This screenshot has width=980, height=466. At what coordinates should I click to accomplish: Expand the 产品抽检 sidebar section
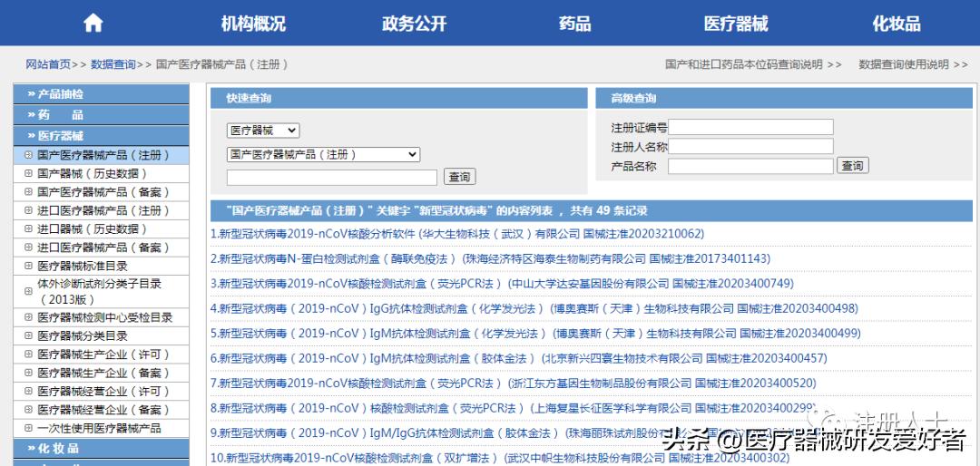[x=102, y=94]
